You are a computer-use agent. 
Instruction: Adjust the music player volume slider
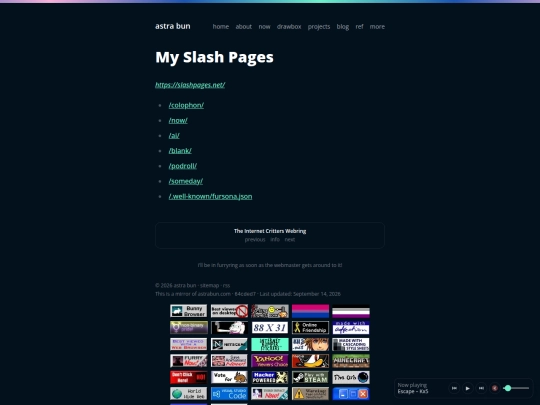(x=516, y=388)
